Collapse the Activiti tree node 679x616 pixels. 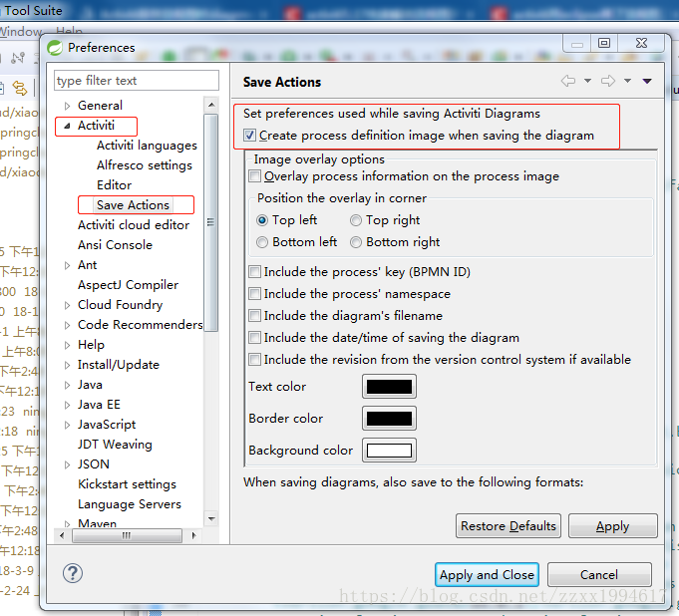click(x=67, y=126)
